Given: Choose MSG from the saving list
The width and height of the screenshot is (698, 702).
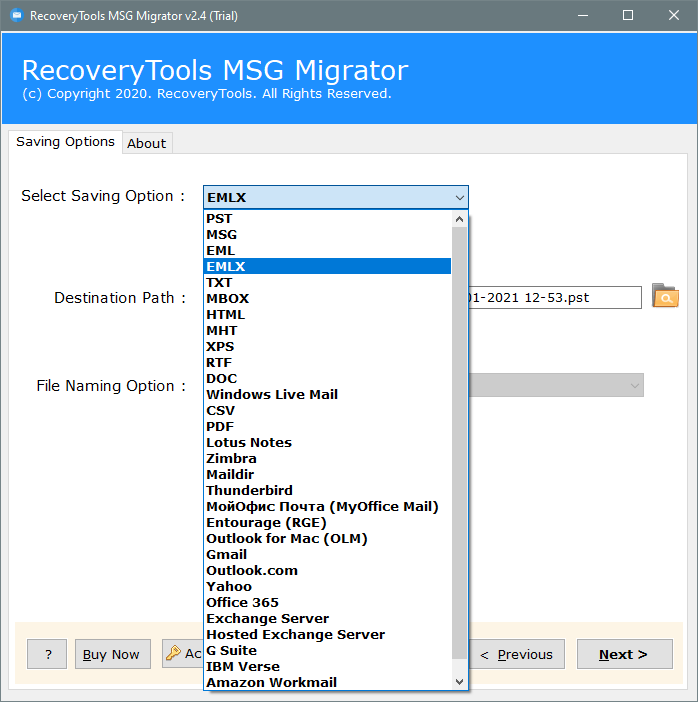Looking at the screenshot, I should [x=327, y=235].
